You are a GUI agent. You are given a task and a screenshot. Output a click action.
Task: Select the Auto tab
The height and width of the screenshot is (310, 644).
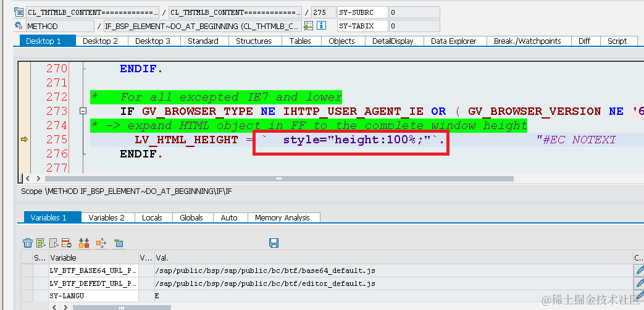[x=229, y=217]
